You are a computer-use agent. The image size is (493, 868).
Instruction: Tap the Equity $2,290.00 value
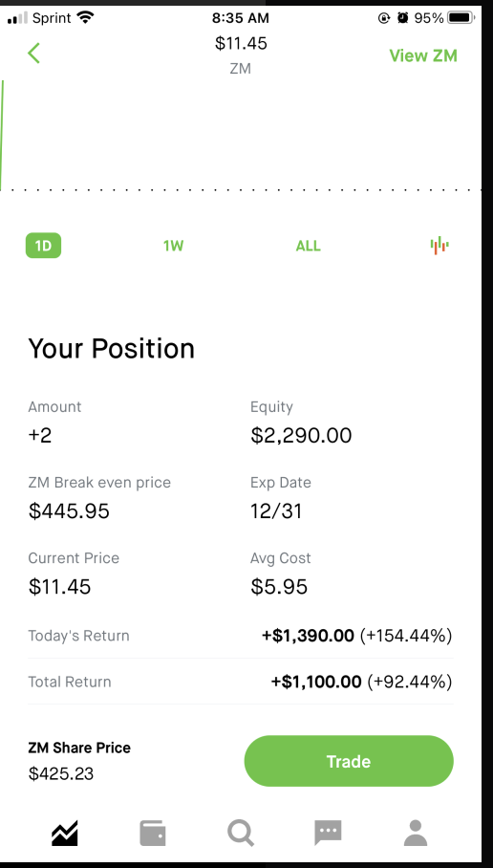click(301, 435)
